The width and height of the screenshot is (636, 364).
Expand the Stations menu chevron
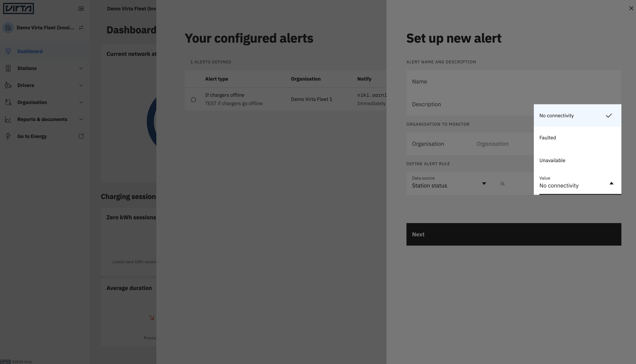(x=81, y=68)
